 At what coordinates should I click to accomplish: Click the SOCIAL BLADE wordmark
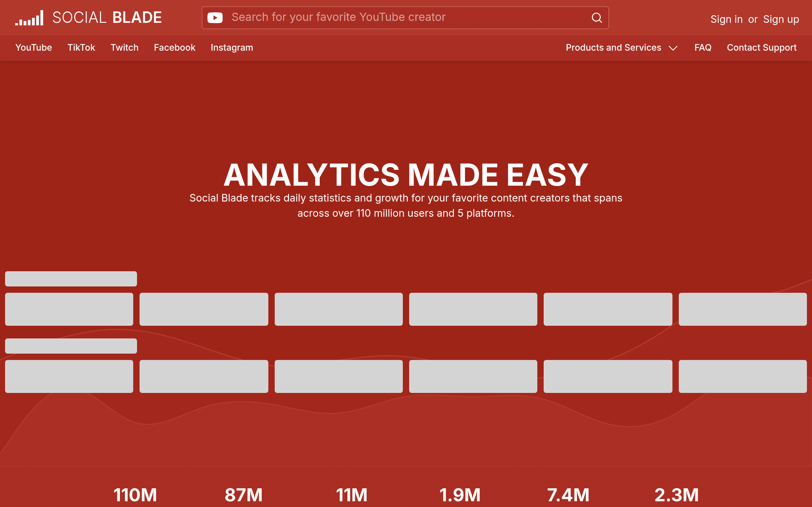[107, 17]
